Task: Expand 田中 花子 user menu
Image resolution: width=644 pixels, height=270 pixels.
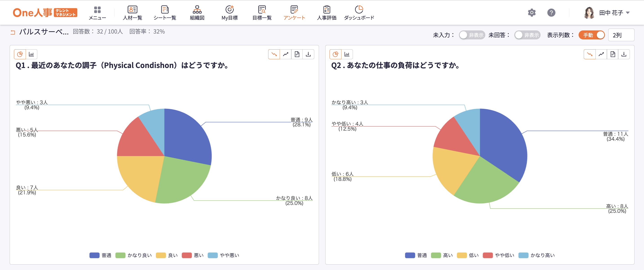Action: click(611, 13)
